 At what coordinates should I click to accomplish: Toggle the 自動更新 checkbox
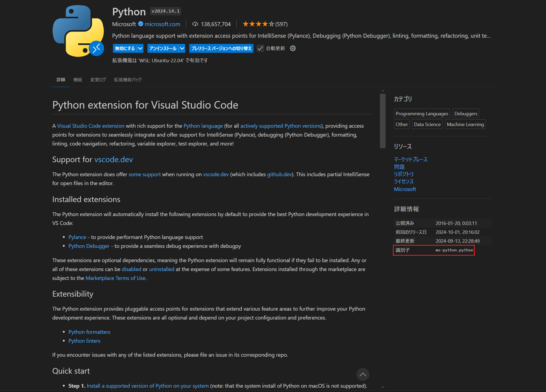pyautogui.click(x=260, y=48)
